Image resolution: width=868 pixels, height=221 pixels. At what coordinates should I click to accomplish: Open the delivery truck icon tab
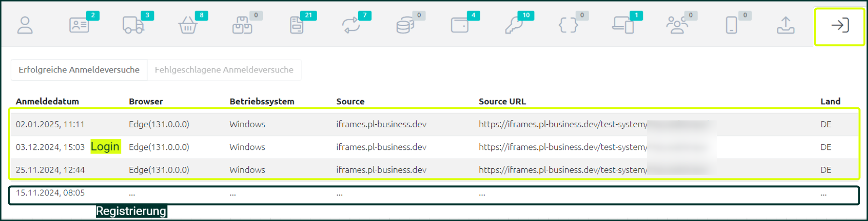(134, 25)
